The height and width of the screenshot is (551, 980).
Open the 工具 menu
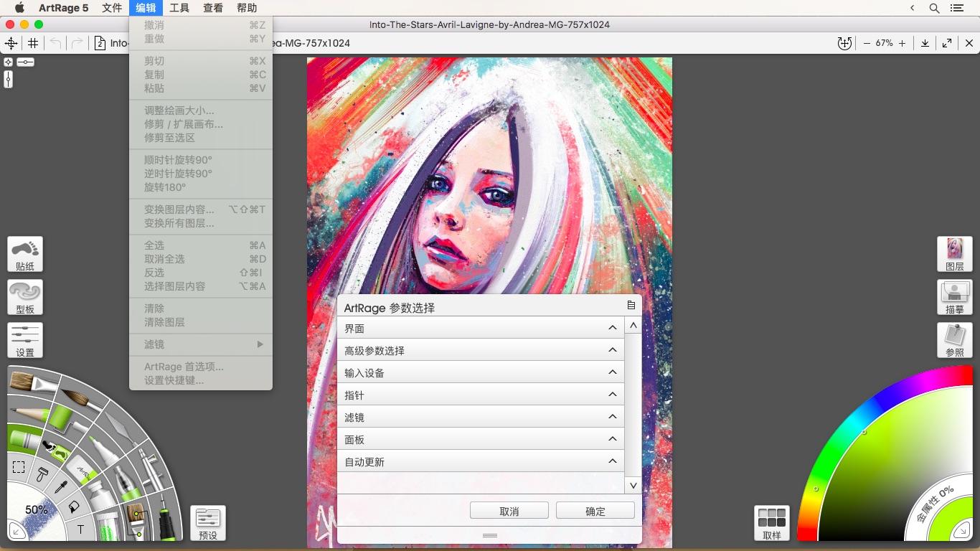(179, 8)
